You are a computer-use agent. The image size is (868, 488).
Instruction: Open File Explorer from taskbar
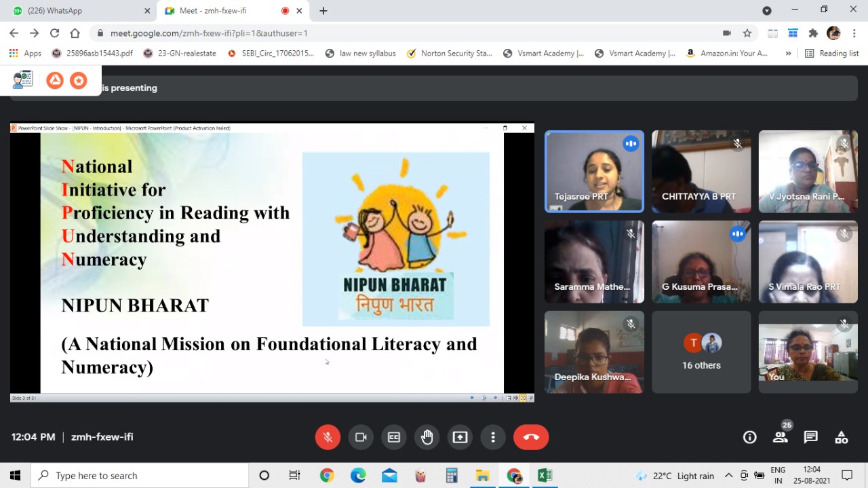482,476
